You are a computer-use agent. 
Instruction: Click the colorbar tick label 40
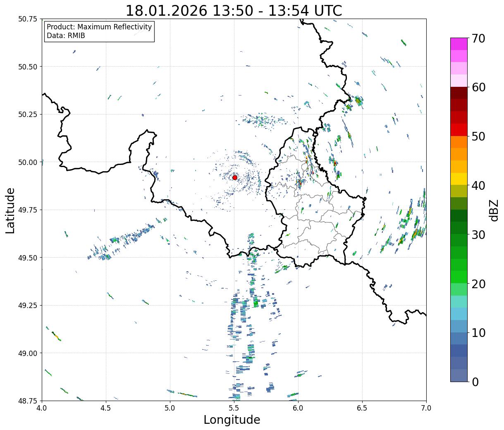[478, 185]
